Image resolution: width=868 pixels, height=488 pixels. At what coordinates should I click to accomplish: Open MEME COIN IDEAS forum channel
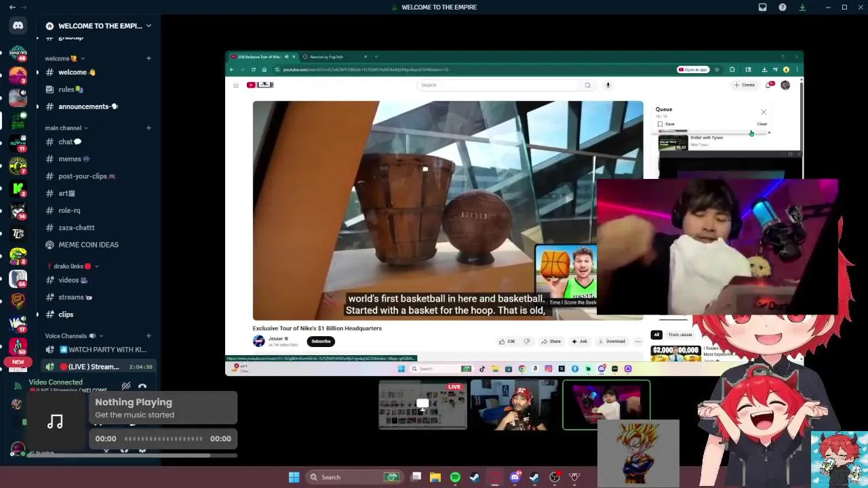98,245
